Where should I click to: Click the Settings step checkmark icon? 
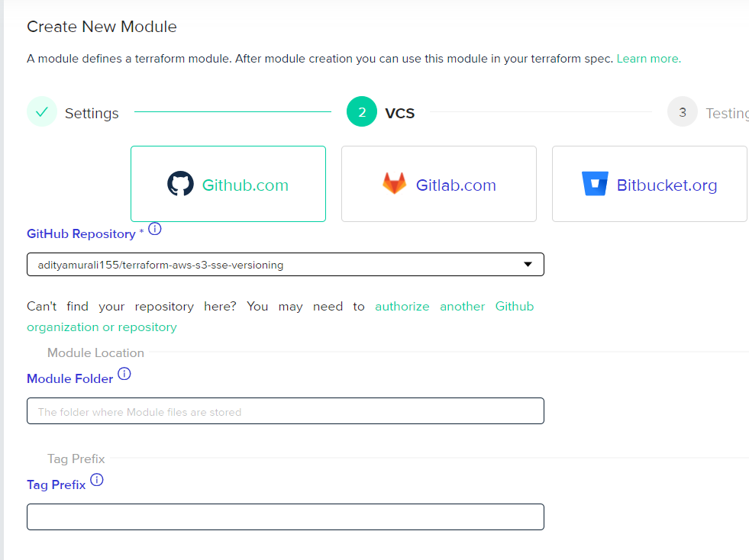coord(42,111)
